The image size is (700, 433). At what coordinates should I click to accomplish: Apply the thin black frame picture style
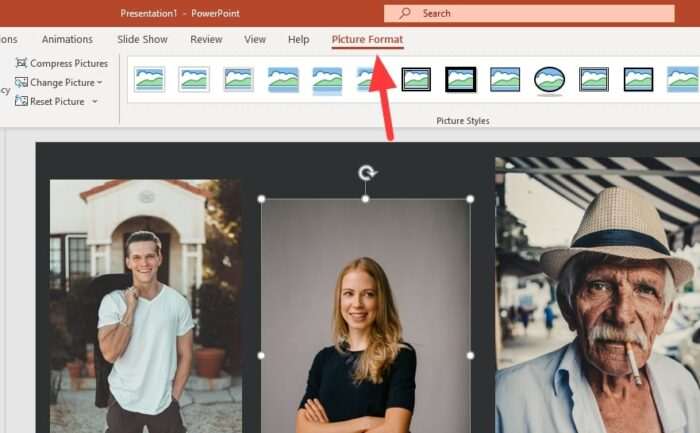coord(638,79)
